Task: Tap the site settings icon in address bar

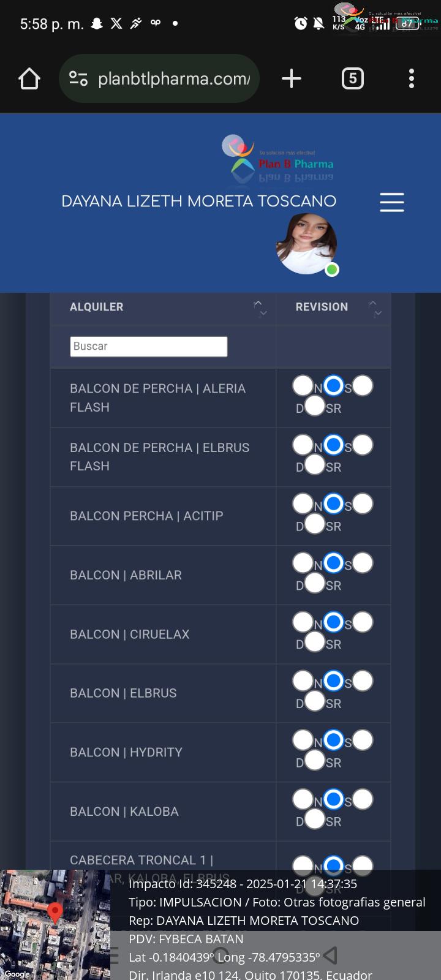Action: 78,78
